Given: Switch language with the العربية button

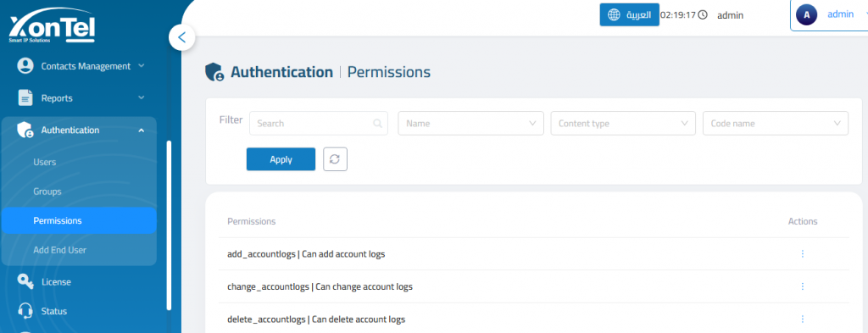Looking at the screenshot, I should (x=630, y=14).
